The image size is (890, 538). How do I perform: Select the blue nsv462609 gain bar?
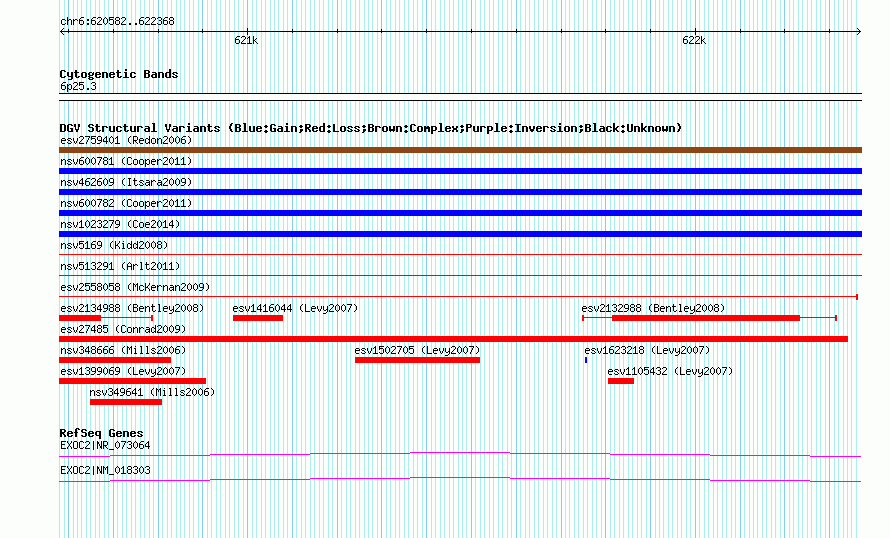tap(460, 192)
